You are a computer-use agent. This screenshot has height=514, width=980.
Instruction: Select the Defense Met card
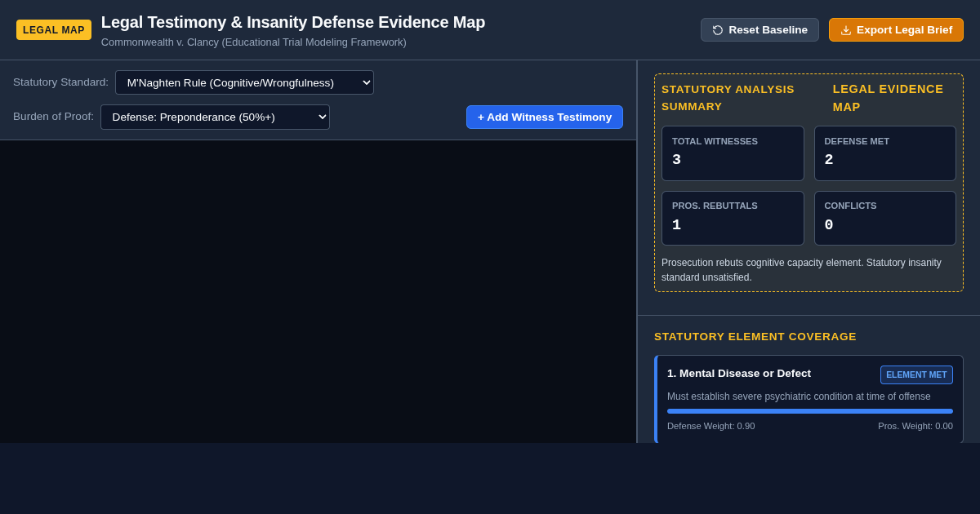pyautogui.click(x=885, y=153)
